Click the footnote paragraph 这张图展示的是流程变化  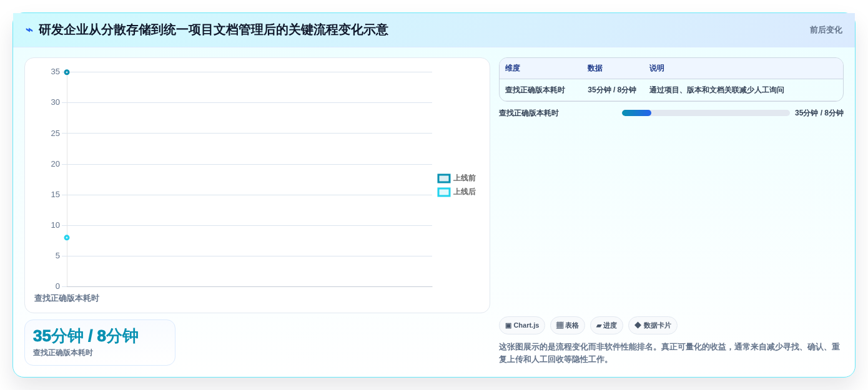click(669, 353)
